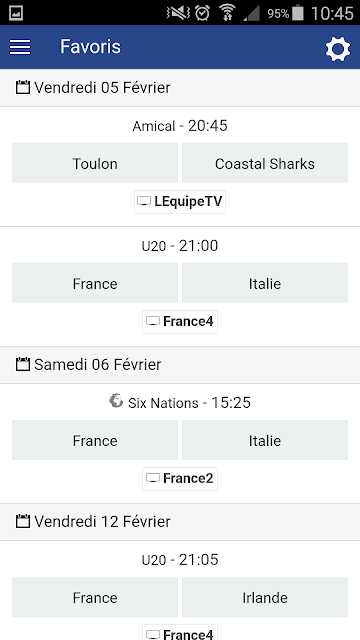Open settings via the gear icon
Screen dimensions: 360x640
tap(338, 49)
